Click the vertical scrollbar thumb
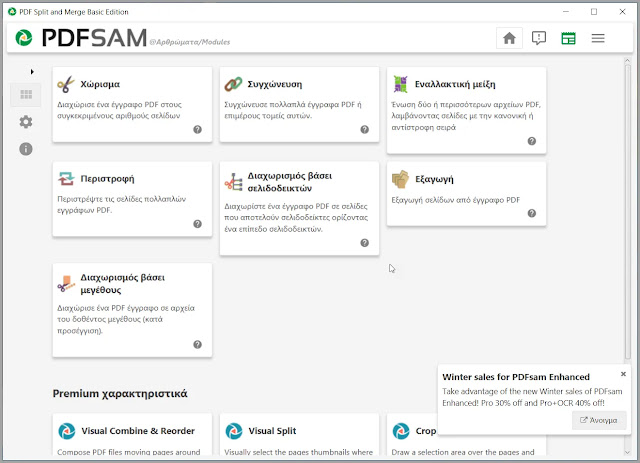This screenshot has width=640, height=463. pos(628,212)
